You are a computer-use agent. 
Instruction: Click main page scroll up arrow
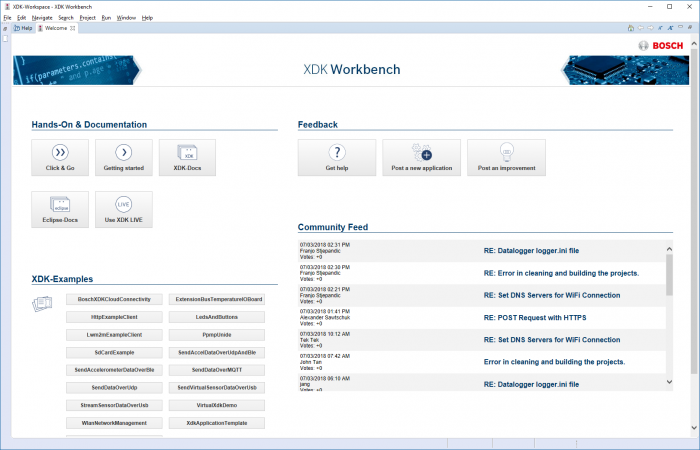[694, 44]
